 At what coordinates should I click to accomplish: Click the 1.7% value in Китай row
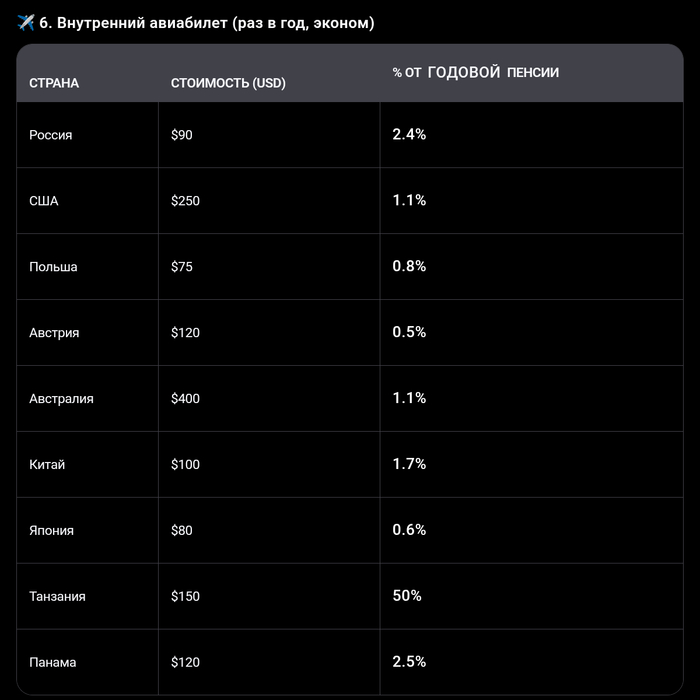tap(409, 464)
